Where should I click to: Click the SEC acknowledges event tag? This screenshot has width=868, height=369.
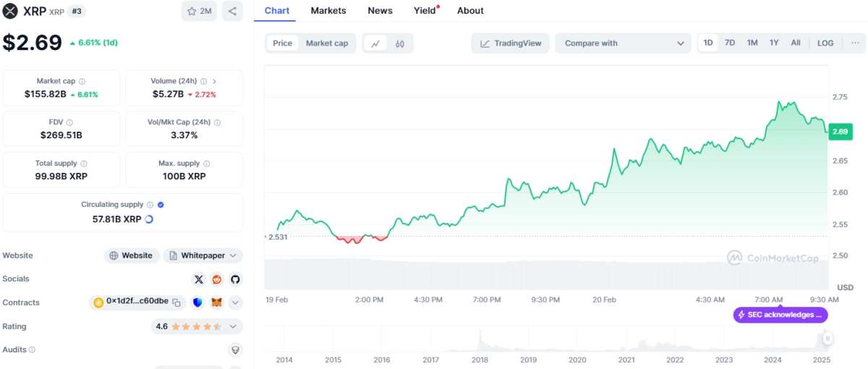780,315
